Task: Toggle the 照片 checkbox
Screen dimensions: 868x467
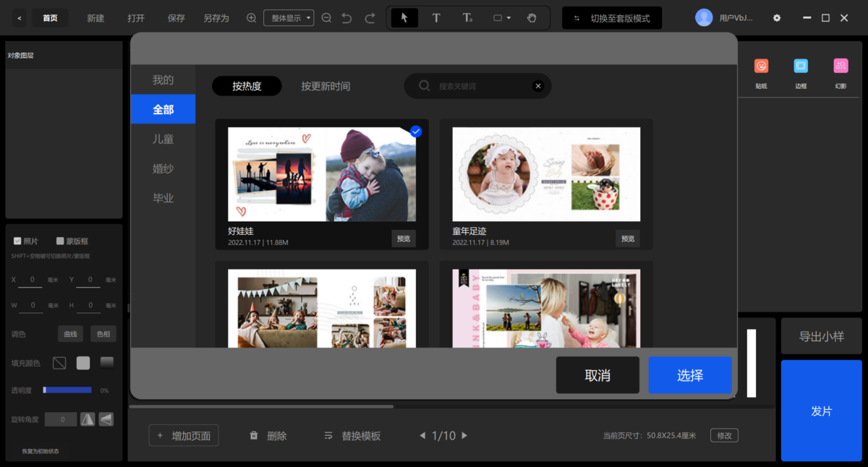Action: 17,241
